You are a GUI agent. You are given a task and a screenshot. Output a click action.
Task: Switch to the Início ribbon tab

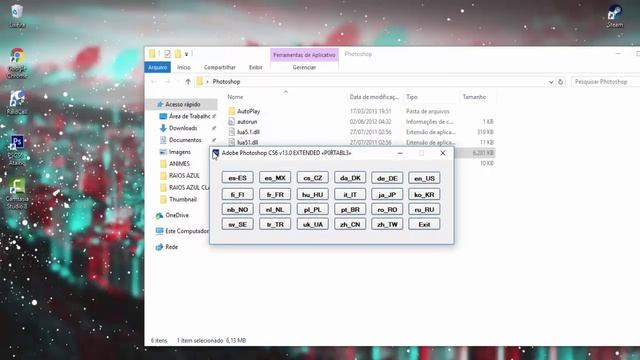[184, 67]
